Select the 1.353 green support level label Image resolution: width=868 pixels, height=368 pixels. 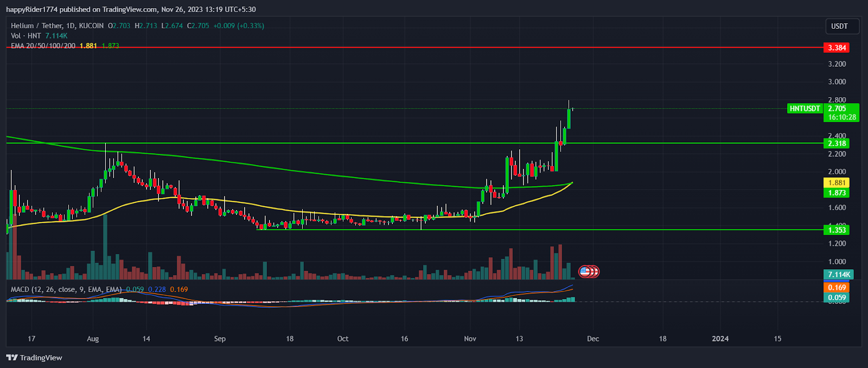tap(837, 230)
